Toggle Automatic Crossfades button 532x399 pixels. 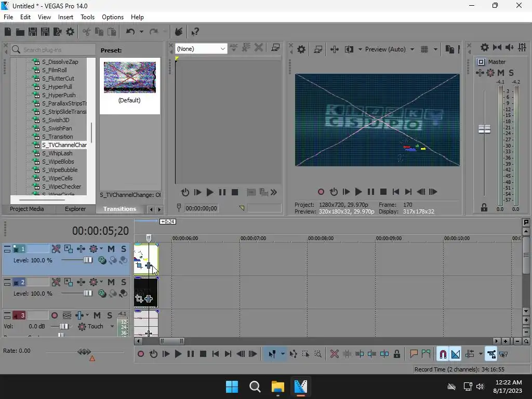coord(456,354)
